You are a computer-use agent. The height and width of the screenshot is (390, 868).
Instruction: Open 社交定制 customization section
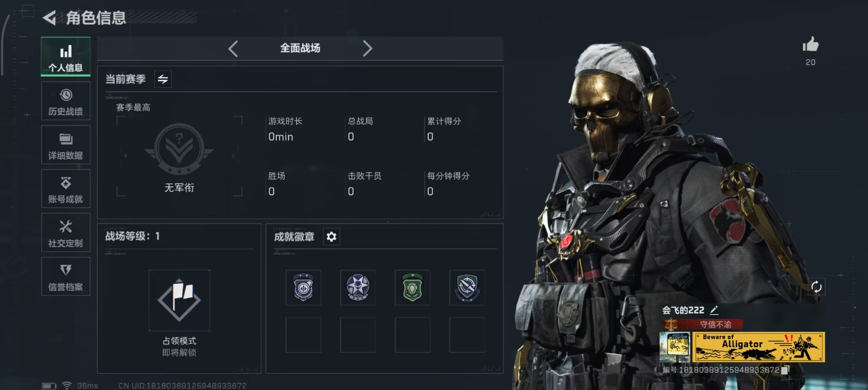coord(66,233)
